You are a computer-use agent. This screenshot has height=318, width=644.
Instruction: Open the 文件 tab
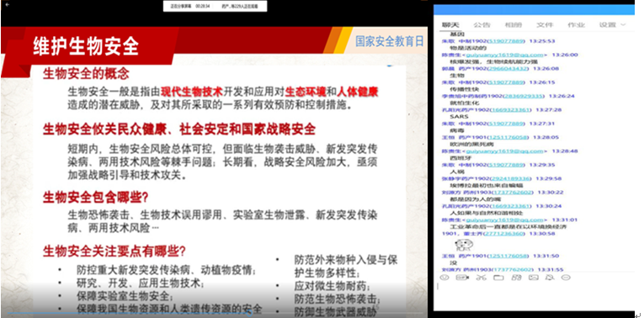(545, 25)
